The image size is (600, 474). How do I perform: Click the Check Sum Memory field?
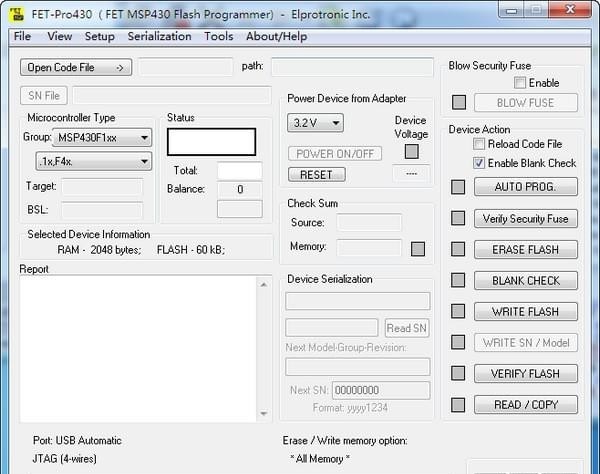(369, 248)
